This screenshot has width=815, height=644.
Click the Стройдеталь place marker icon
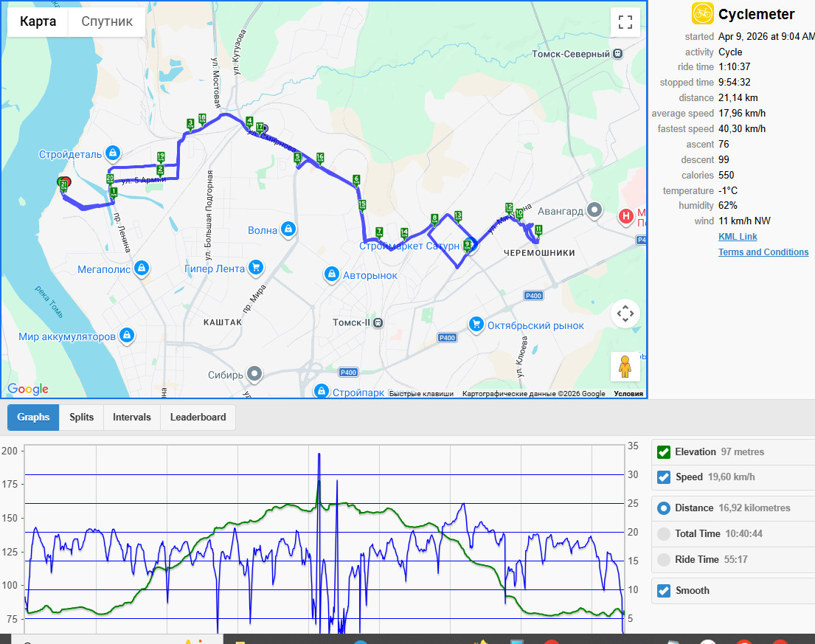click(x=113, y=153)
